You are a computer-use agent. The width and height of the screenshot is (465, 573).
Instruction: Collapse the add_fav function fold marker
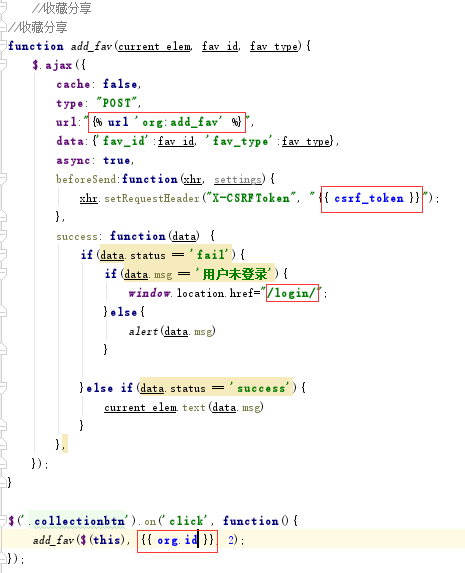(3, 46)
